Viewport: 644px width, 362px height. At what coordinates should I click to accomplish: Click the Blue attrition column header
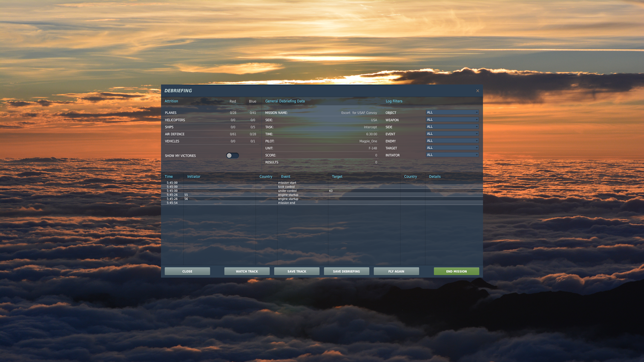point(253,101)
